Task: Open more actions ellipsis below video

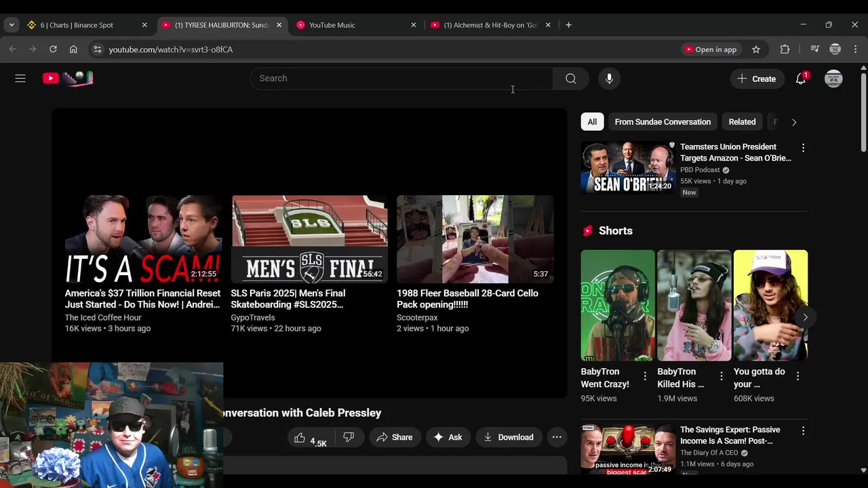Action: 557,437
